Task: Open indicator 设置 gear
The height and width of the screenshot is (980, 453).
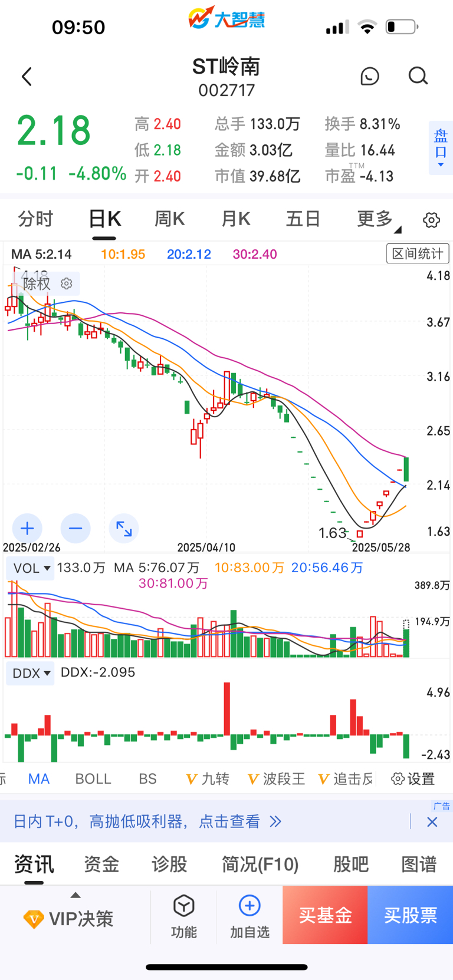Action: 413,779
